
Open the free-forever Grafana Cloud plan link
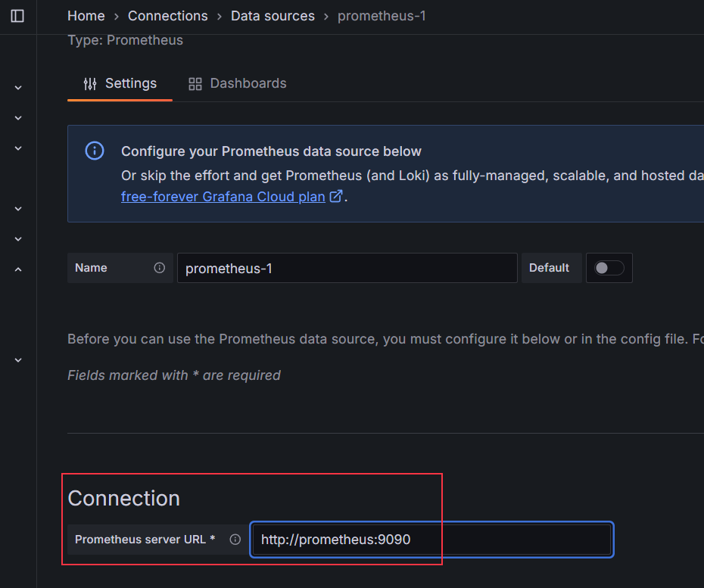click(231, 197)
